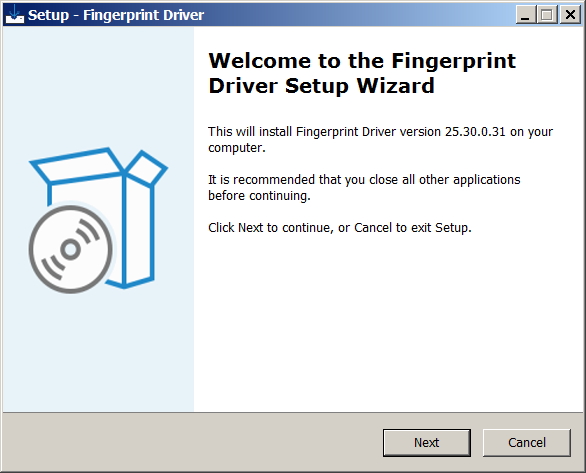
Task: Click the "Click Next to continue" instruction line
Action: click(339, 227)
